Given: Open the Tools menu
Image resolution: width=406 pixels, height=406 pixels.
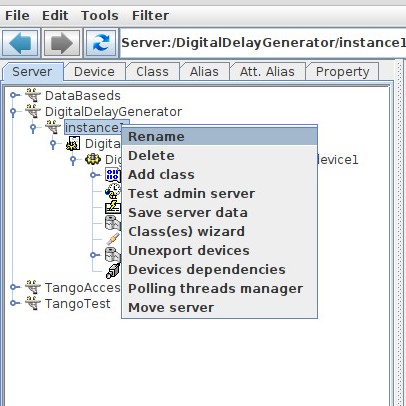Looking at the screenshot, I should pyautogui.click(x=100, y=16).
